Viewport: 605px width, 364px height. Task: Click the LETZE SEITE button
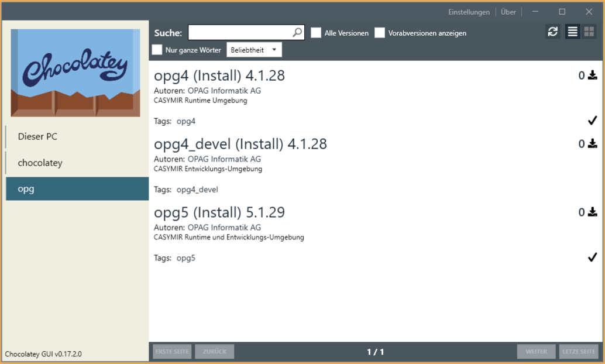coord(578,352)
